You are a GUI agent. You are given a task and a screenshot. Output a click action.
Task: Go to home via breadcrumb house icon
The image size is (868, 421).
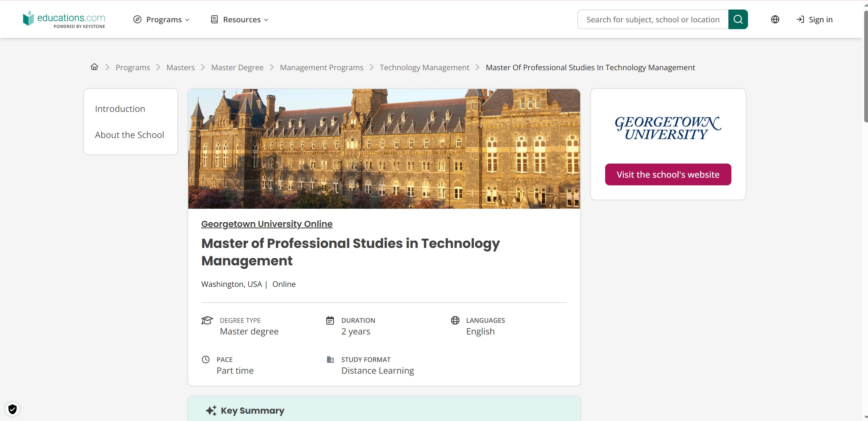point(94,67)
